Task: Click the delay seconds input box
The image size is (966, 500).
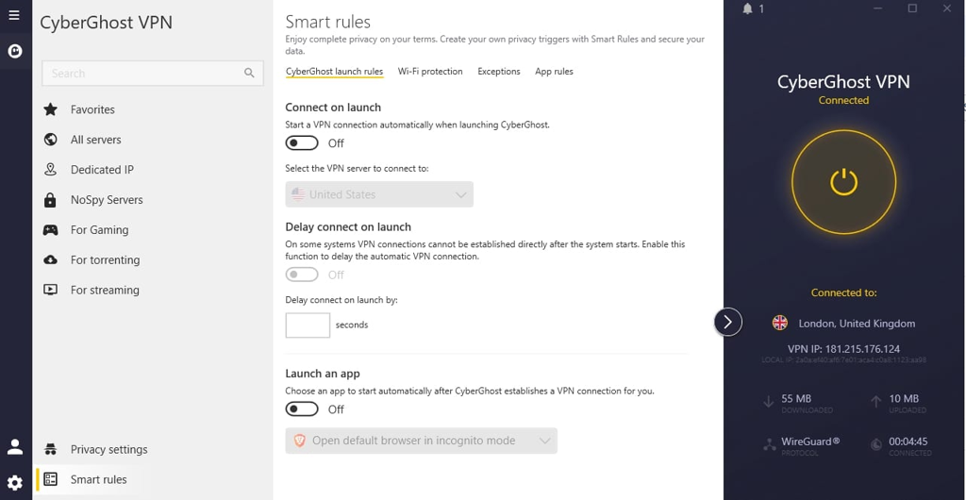Action: pyautogui.click(x=307, y=325)
